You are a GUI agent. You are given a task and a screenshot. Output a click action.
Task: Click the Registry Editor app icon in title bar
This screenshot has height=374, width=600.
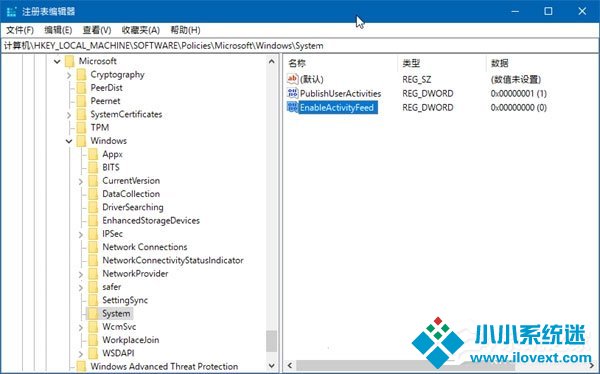[11, 11]
